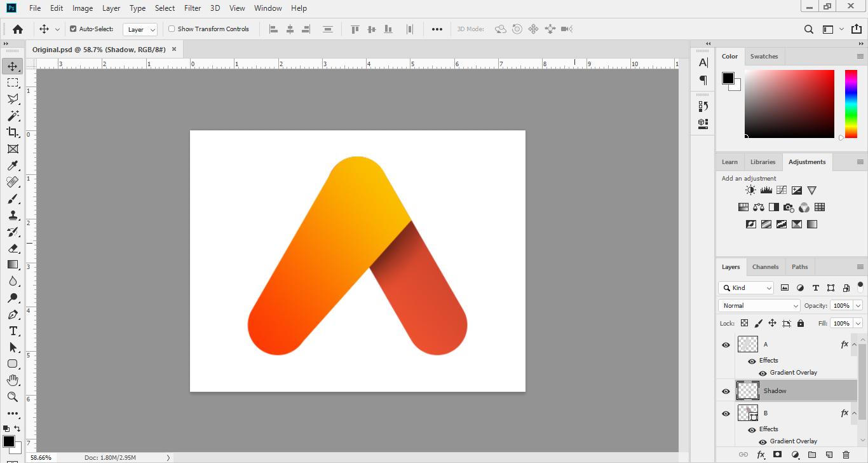This screenshot has width=868, height=463.
Task: Open the Kind filter dropdown
Action: coord(746,288)
